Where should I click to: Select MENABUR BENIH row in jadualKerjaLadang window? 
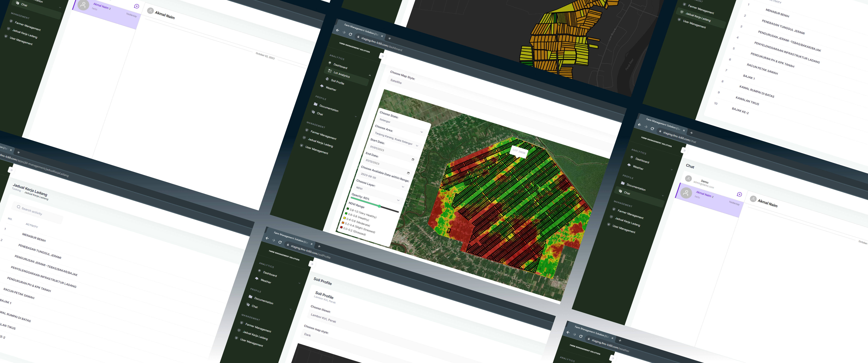click(x=34, y=237)
